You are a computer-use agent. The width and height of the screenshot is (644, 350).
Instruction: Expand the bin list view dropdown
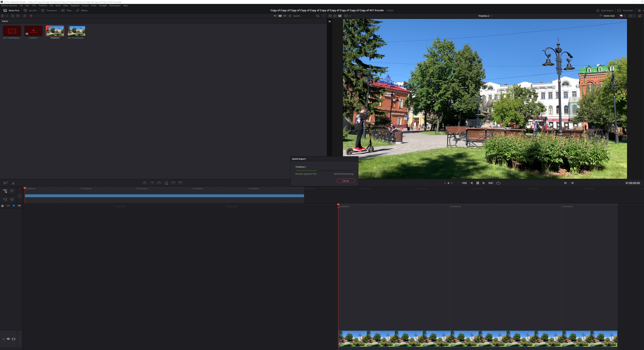click(7, 16)
